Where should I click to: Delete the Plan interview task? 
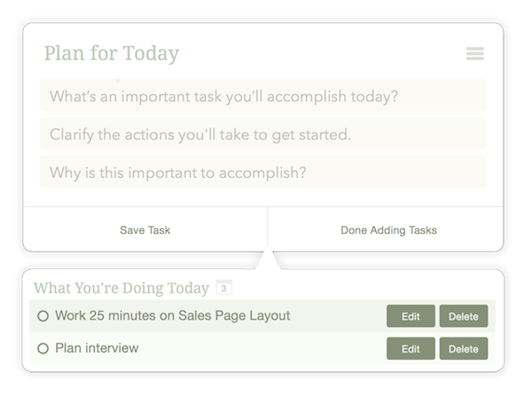coord(464,349)
